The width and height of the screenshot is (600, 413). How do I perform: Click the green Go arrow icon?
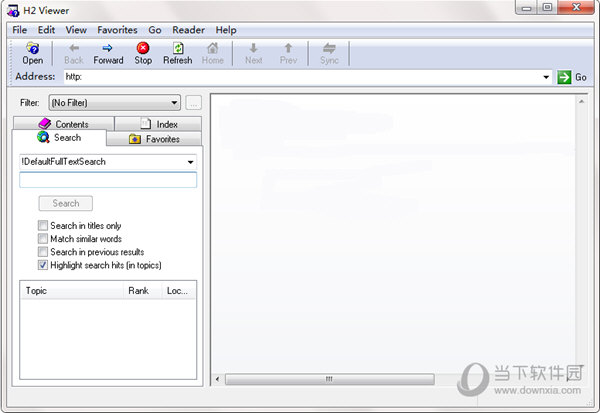pyautogui.click(x=564, y=77)
